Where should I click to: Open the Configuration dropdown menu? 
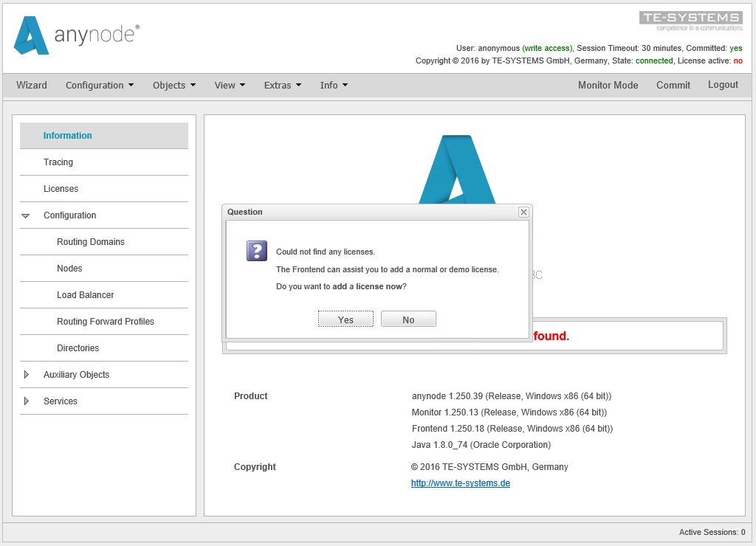click(100, 85)
